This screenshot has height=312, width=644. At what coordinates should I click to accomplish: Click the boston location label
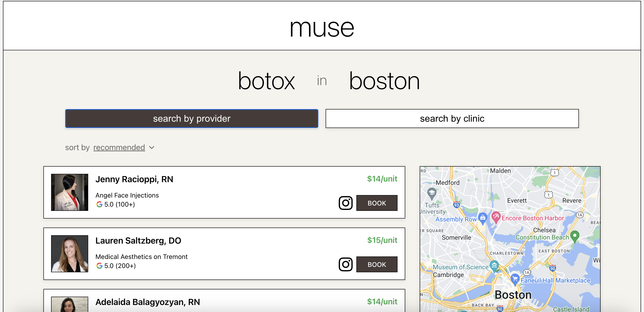click(x=384, y=81)
